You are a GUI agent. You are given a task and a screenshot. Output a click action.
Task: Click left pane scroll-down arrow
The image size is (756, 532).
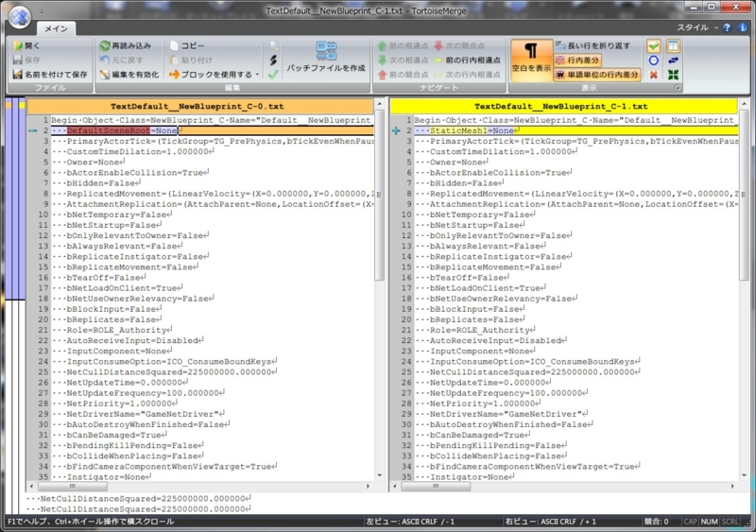tap(379, 475)
